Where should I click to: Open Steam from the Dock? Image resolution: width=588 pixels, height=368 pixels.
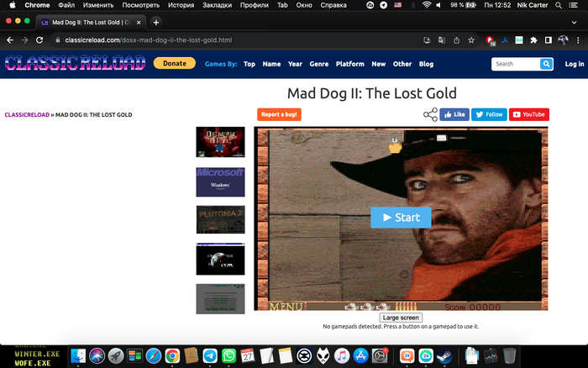(x=444, y=355)
